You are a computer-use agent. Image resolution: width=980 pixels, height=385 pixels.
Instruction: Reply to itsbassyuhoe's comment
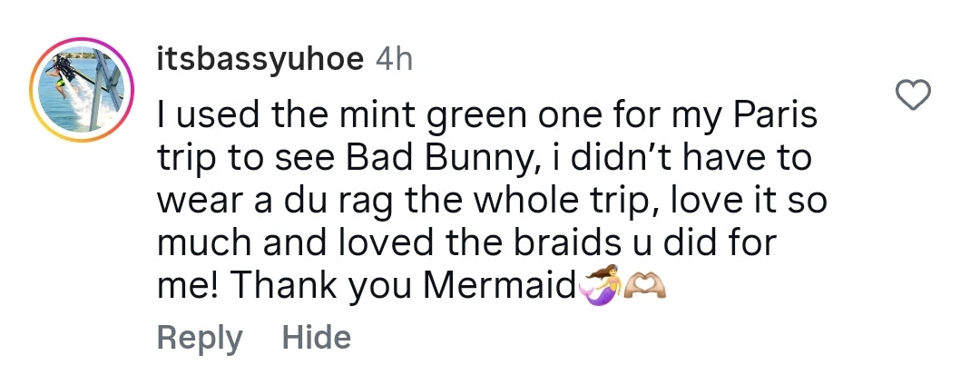[200, 338]
